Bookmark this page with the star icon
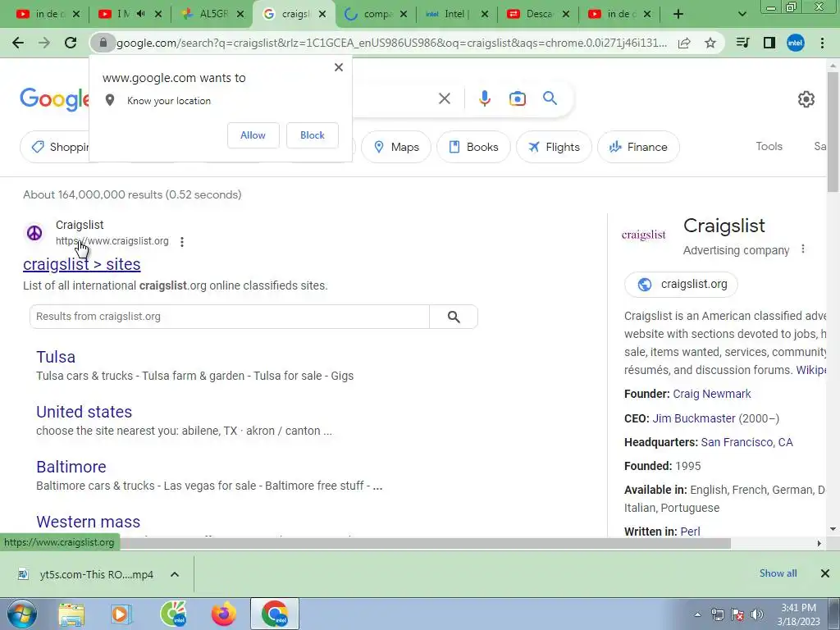840x630 pixels. pyautogui.click(x=710, y=43)
